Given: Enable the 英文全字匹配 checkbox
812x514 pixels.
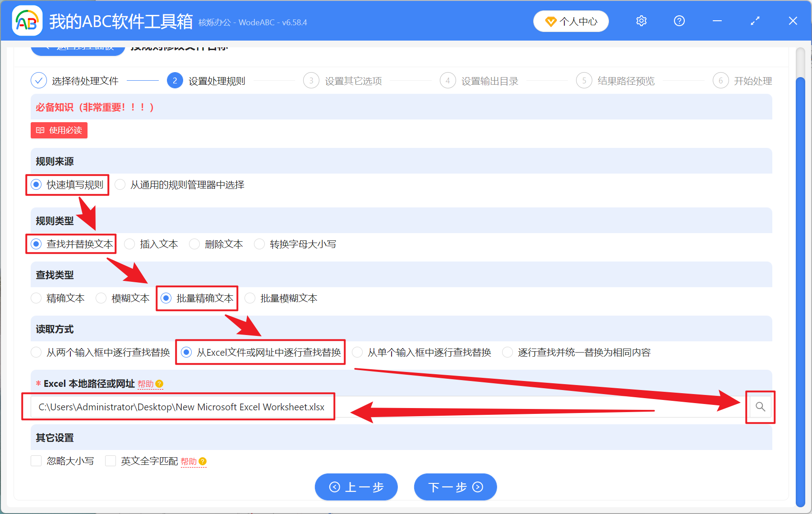Looking at the screenshot, I should [x=111, y=461].
